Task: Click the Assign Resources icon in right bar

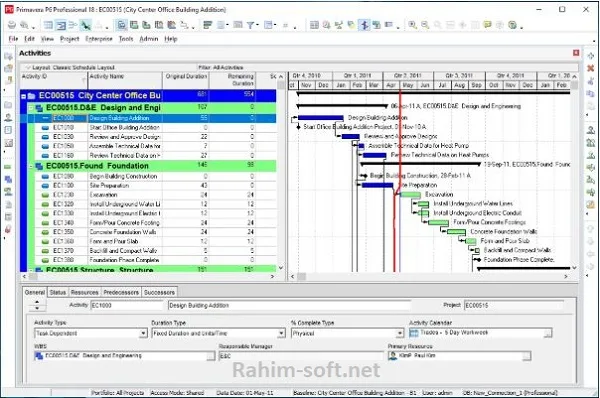Action: pyautogui.click(x=591, y=130)
